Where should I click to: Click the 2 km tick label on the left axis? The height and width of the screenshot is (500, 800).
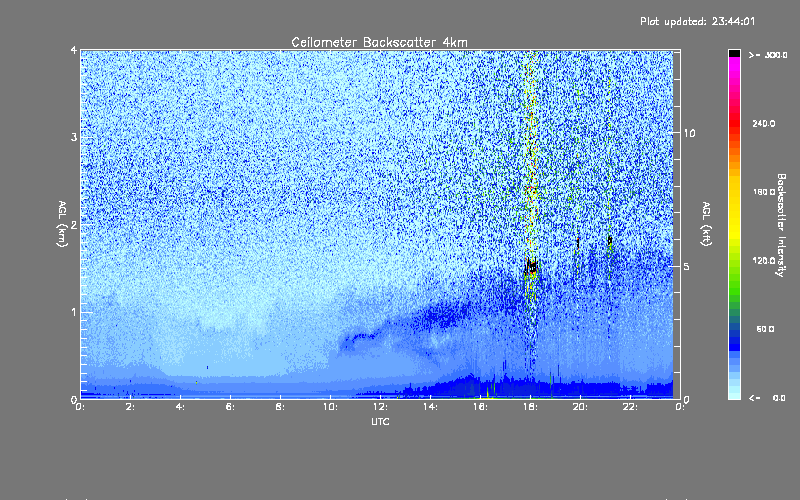pos(73,225)
